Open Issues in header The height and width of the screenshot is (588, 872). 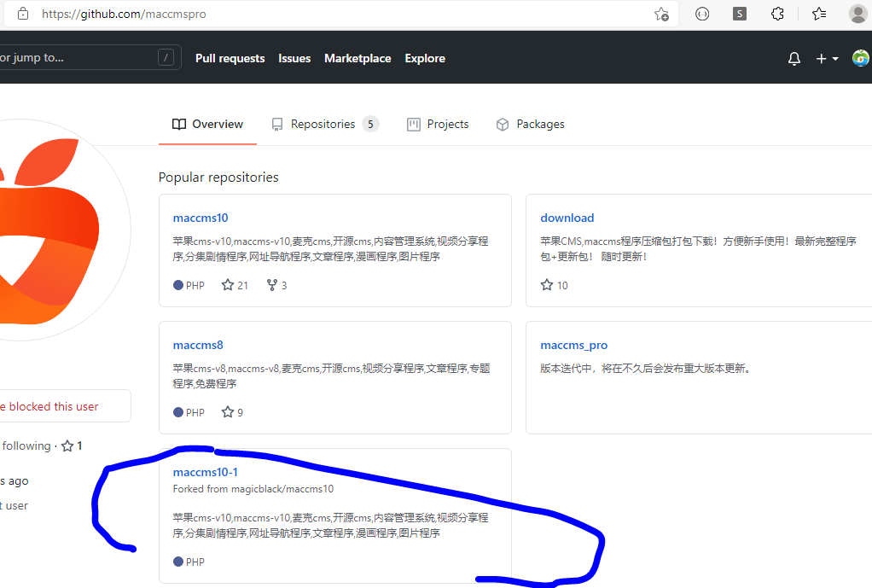pyautogui.click(x=294, y=58)
